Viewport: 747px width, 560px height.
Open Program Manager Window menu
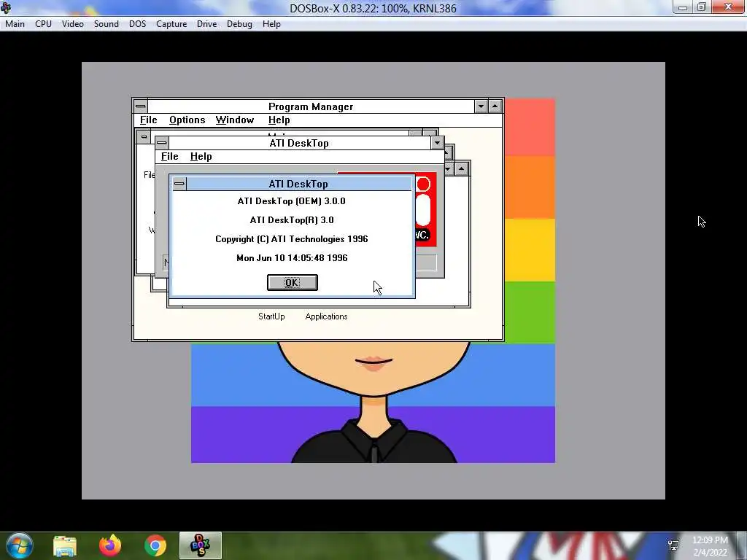click(235, 120)
